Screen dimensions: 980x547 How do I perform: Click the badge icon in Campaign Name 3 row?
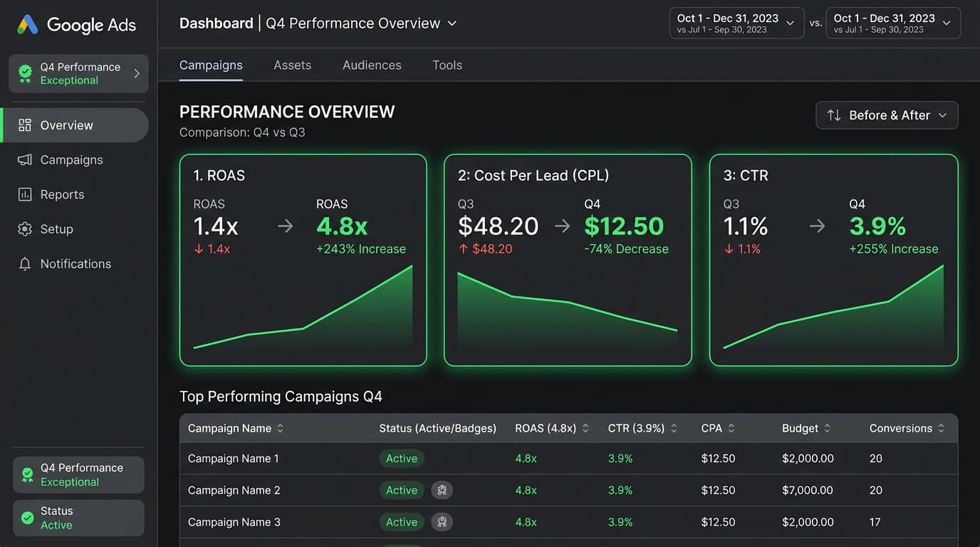click(x=442, y=522)
